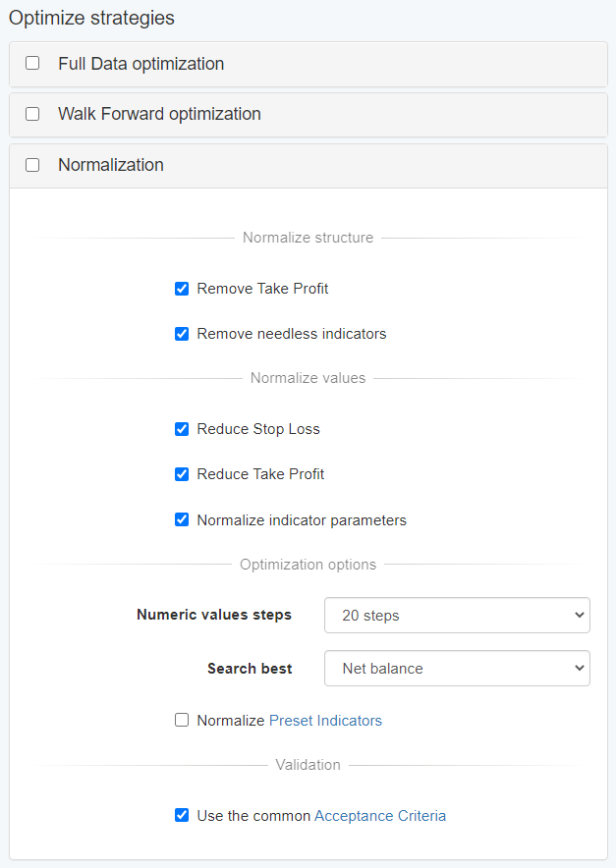Open the Search best dropdown

click(x=457, y=669)
